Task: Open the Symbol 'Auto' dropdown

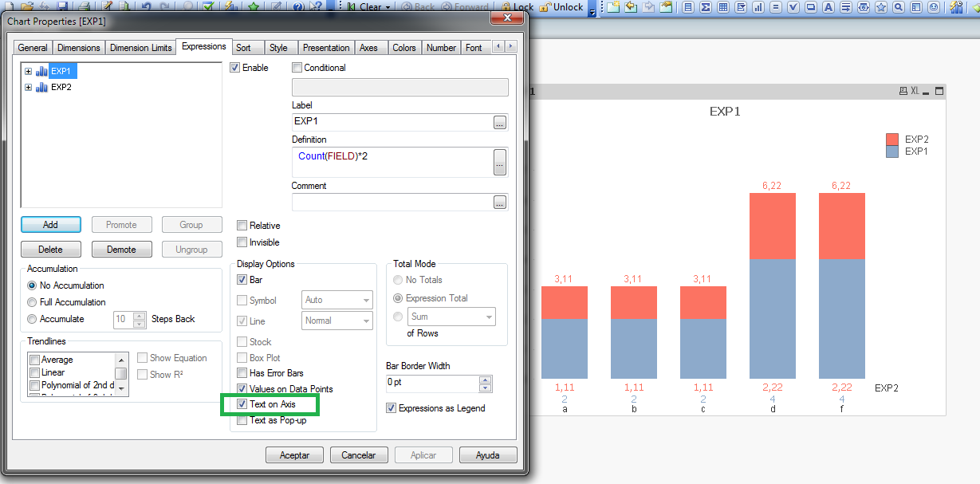Action: 337,300
